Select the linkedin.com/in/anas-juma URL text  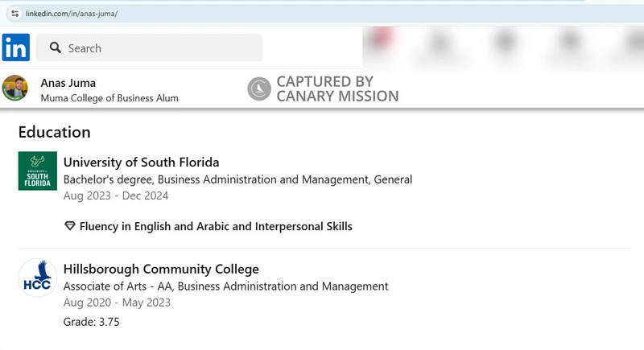coord(71,14)
